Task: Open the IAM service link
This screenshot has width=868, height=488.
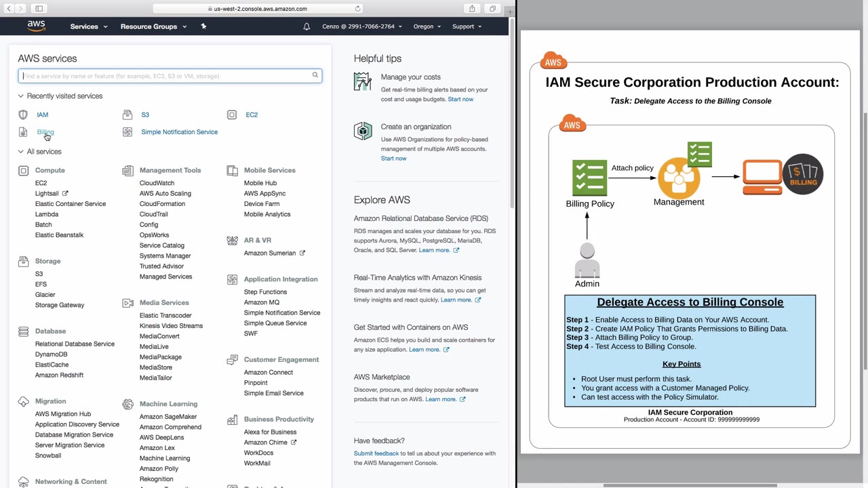Action: coord(43,115)
